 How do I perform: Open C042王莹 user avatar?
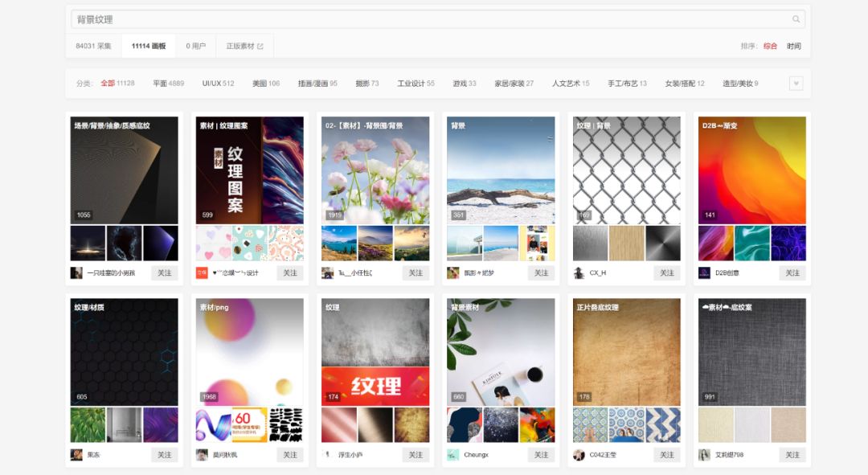click(x=579, y=455)
